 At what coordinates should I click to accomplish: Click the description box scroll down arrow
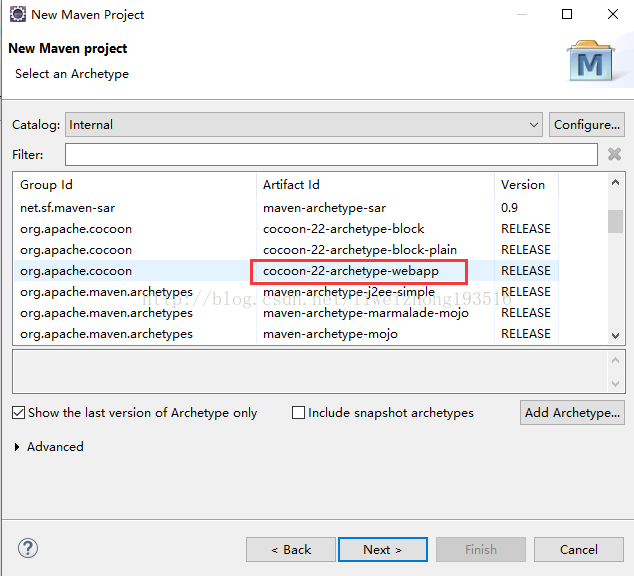(x=615, y=384)
